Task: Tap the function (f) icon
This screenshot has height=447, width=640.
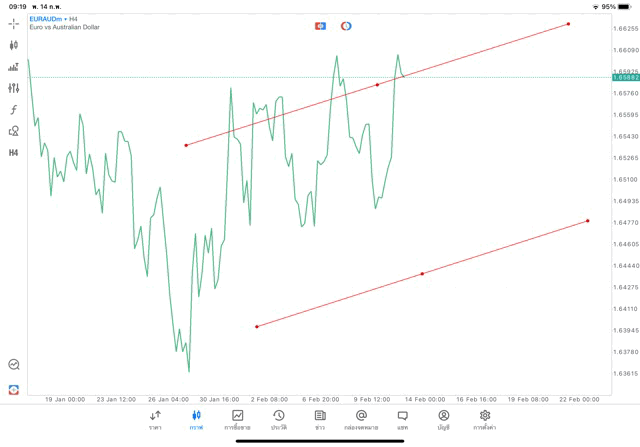Action: [x=14, y=110]
